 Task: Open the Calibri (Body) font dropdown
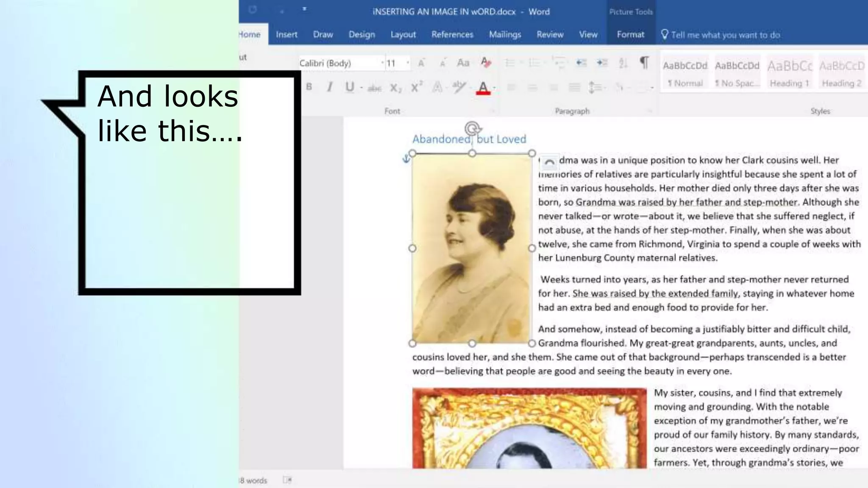pyautogui.click(x=382, y=63)
